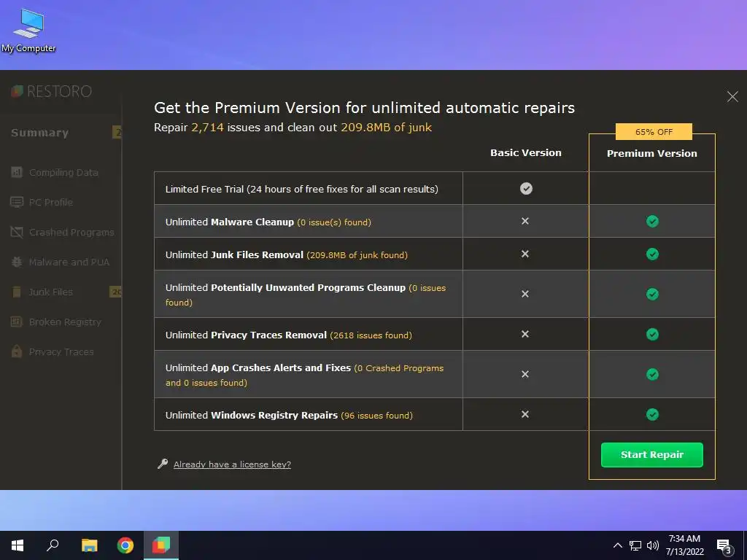Image resolution: width=747 pixels, height=560 pixels.
Task: Click the 209.8MB of junk text in subtitle
Action: (x=387, y=128)
